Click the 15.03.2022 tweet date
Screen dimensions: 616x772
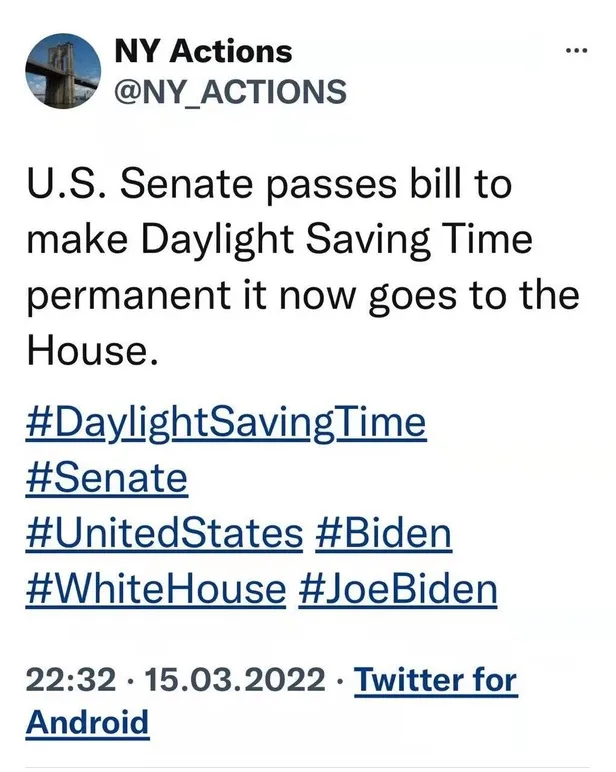pos(235,682)
